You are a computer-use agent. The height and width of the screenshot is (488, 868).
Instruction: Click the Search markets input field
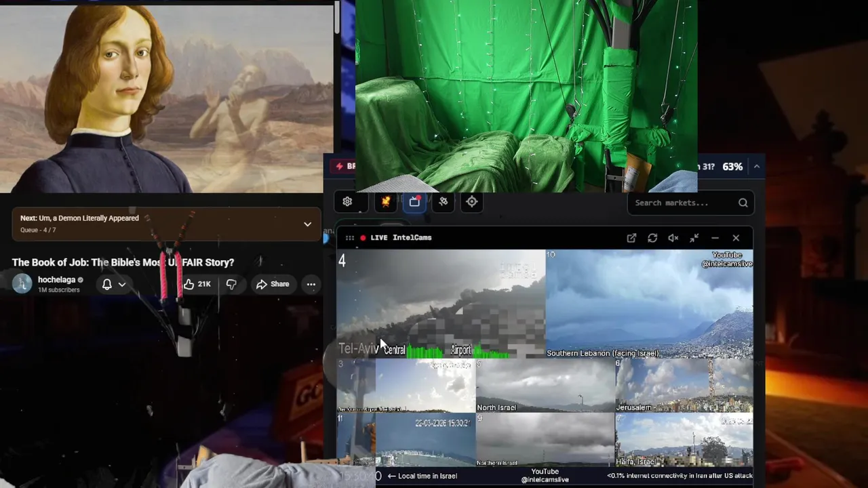(x=690, y=203)
